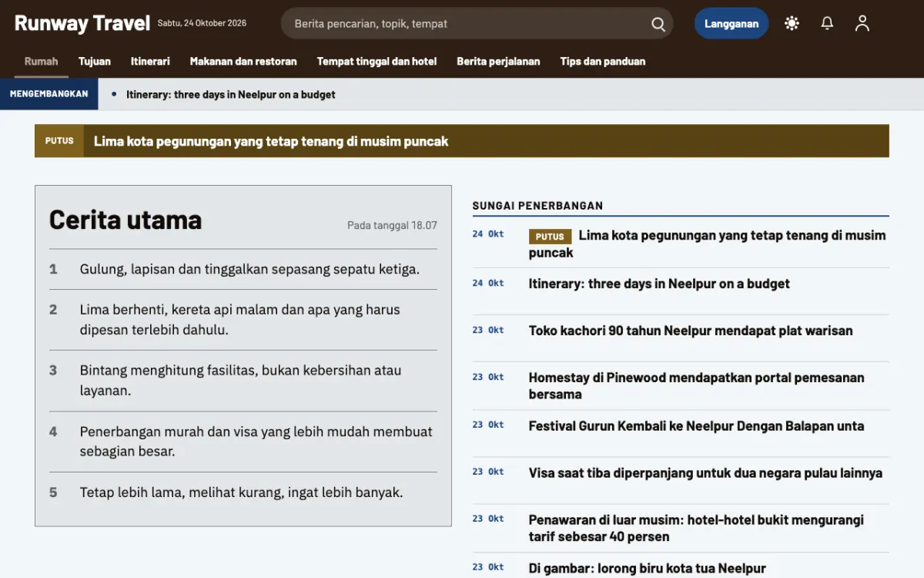The image size is (924, 578).
Task: Click '24 Okt' date beside Itinerary feed item
Action: pyautogui.click(x=488, y=283)
